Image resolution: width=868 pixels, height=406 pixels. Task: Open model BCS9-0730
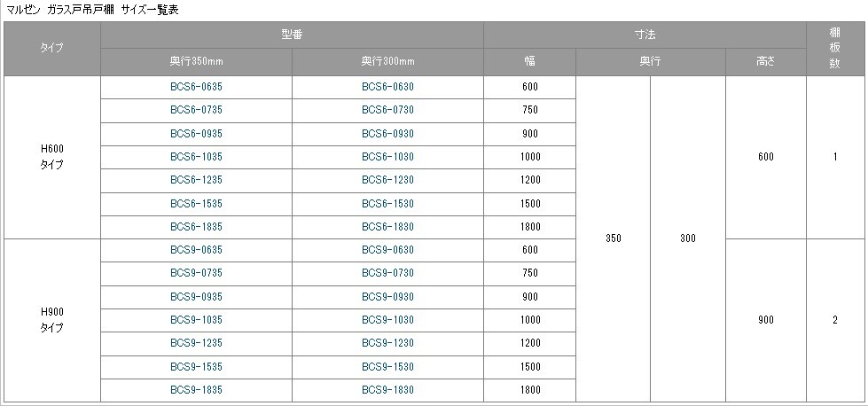pyautogui.click(x=387, y=273)
